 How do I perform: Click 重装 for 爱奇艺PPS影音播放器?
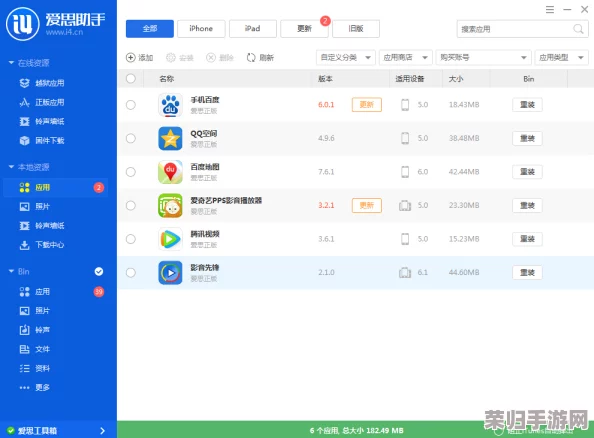point(527,205)
